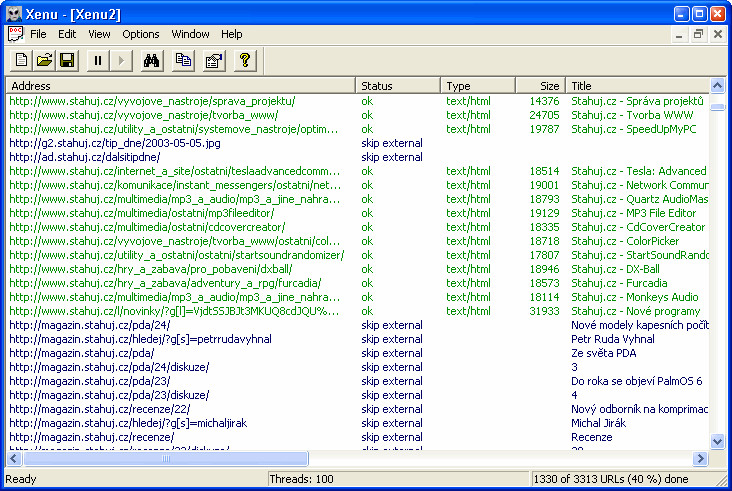The image size is (732, 491).
Task: Click the horizontal scrollbar thumb
Action: 166,459
